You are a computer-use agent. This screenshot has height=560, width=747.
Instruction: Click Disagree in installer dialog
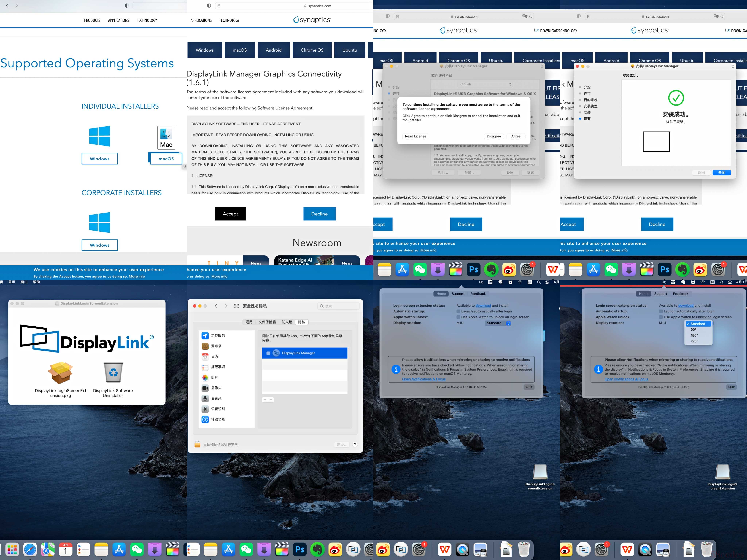[494, 136]
